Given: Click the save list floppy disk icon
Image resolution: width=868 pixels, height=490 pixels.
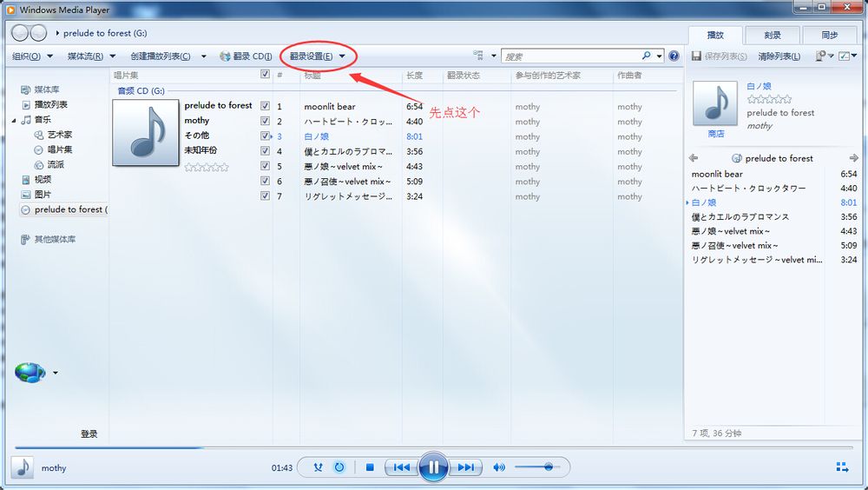Looking at the screenshot, I should click(696, 56).
